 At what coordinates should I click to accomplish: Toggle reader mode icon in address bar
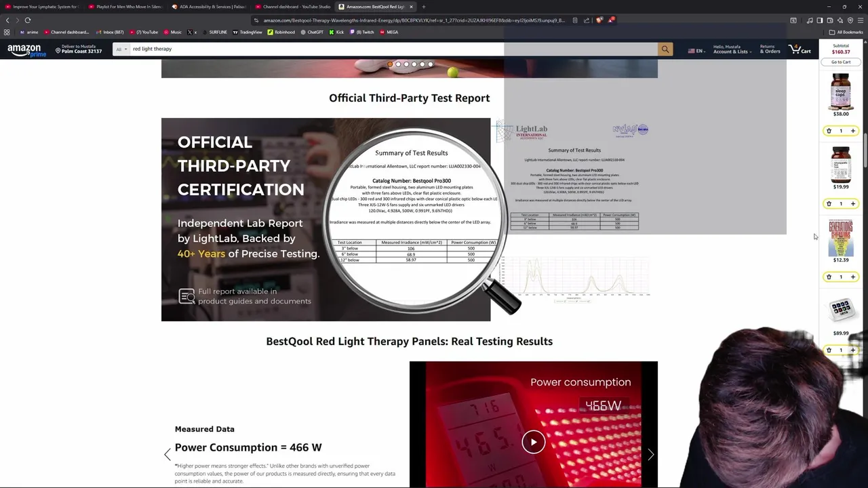coord(575,20)
